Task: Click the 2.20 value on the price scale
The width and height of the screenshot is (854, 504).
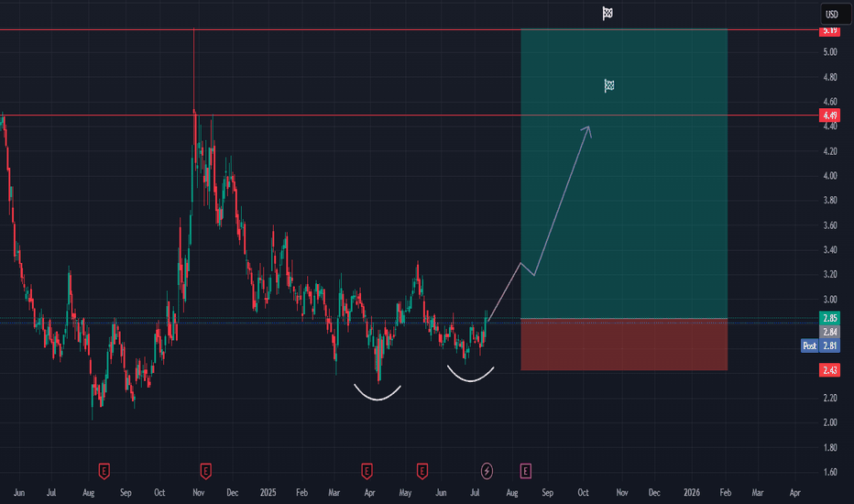Action: pos(830,399)
